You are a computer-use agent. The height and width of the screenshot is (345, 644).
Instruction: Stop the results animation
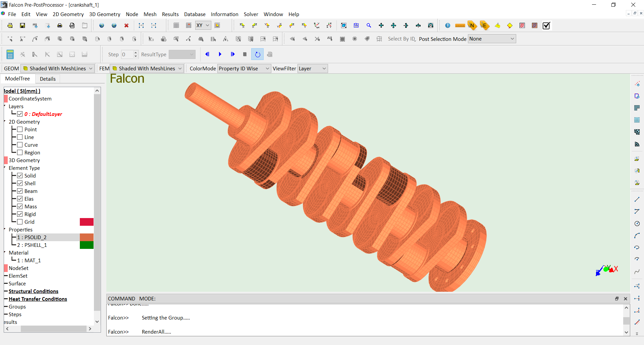point(245,54)
